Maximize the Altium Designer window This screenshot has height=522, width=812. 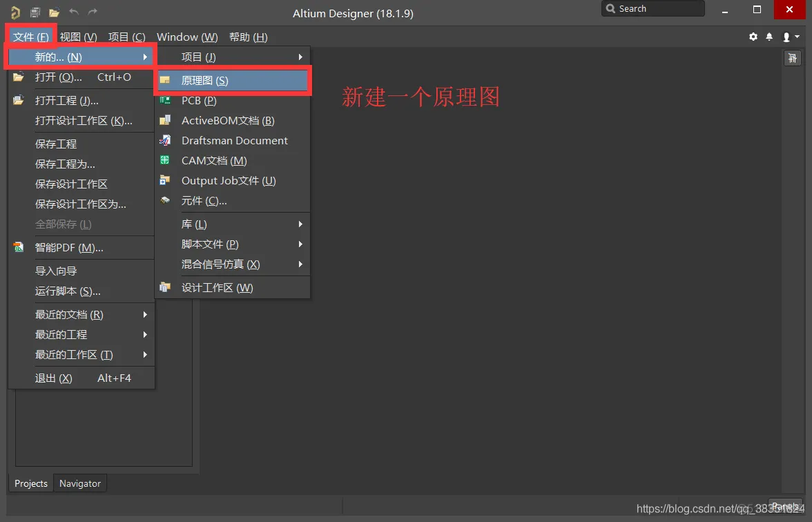(757, 10)
